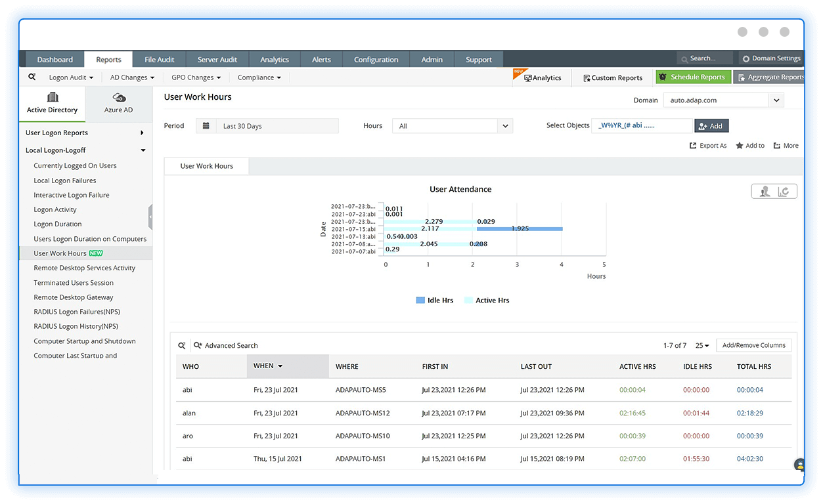Image resolution: width=823 pixels, height=504 pixels.
Task: Open RADIUS Logon History(NPS) report
Action: (76, 326)
